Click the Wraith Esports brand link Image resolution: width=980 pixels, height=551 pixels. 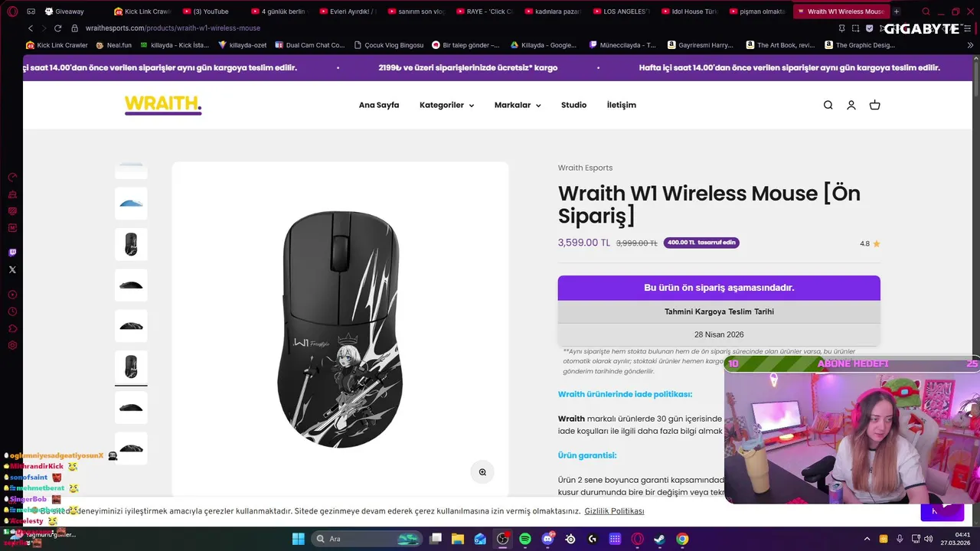click(x=585, y=168)
